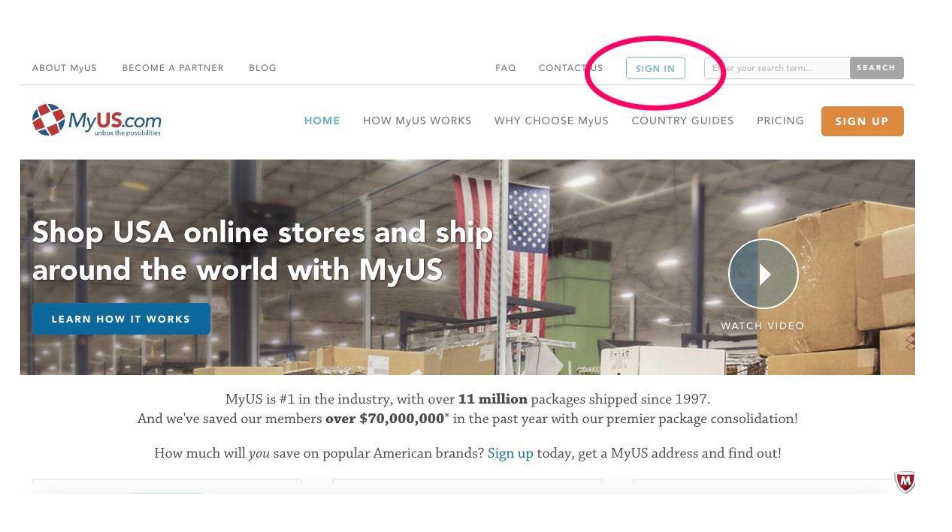
Task: Open How MyUS Works page
Action: (417, 121)
